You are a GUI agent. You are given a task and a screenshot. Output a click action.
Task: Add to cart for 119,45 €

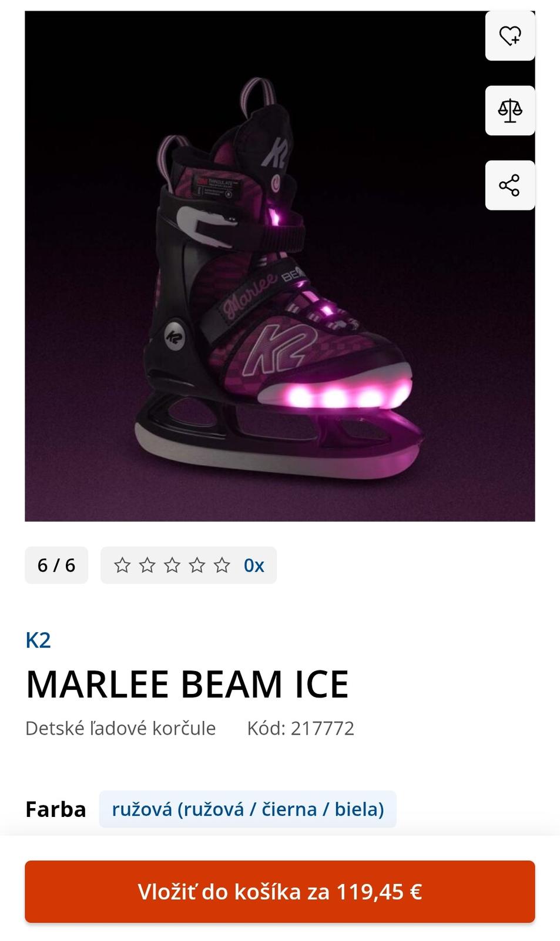(280, 892)
